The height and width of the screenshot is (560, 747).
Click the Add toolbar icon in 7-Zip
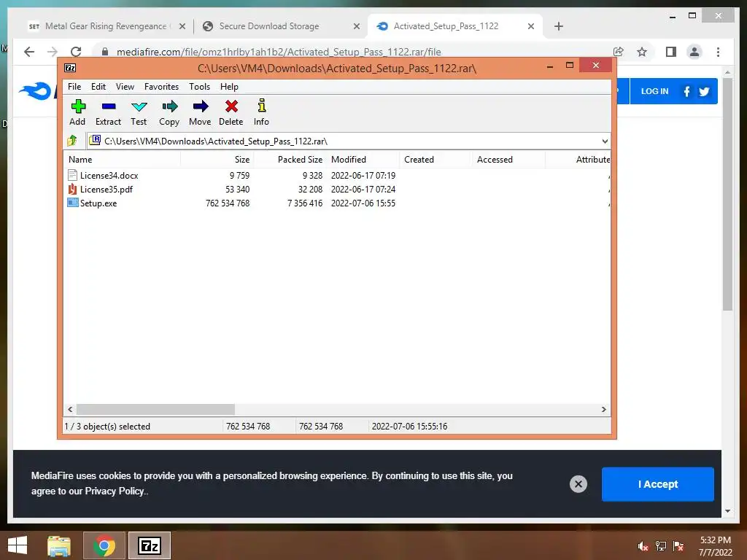(x=78, y=106)
